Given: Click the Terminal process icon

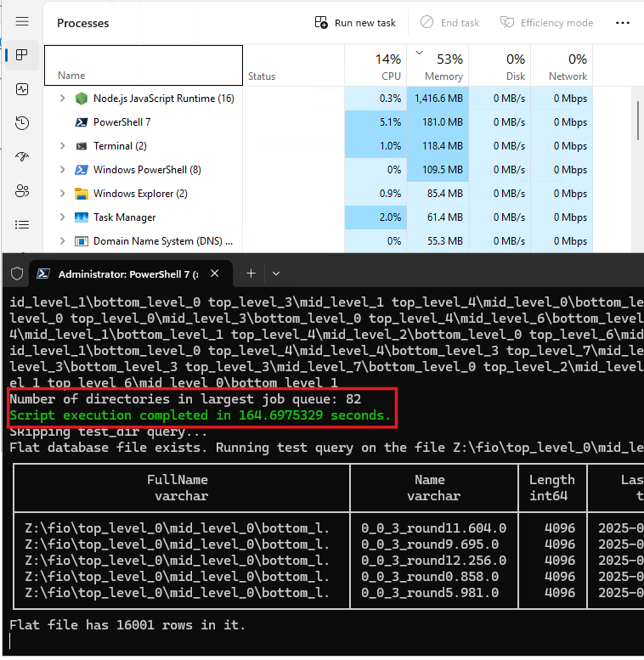Looking at the screenshot, I should coord(82,146).
